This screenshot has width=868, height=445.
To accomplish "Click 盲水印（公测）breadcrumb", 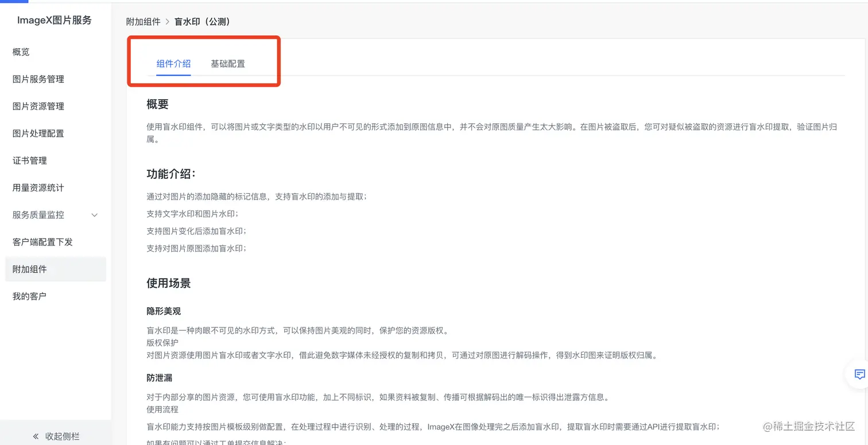I will point(203,22).
